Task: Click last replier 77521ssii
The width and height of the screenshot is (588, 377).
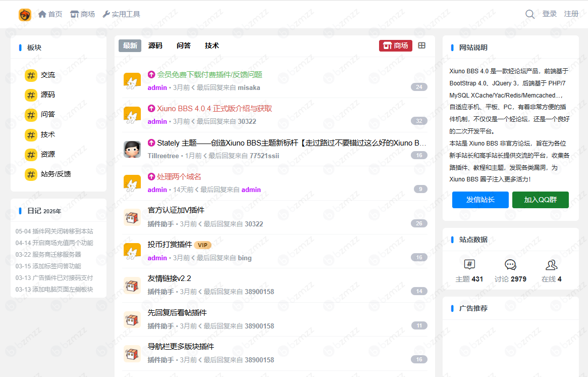Action: tap(264, 156)
